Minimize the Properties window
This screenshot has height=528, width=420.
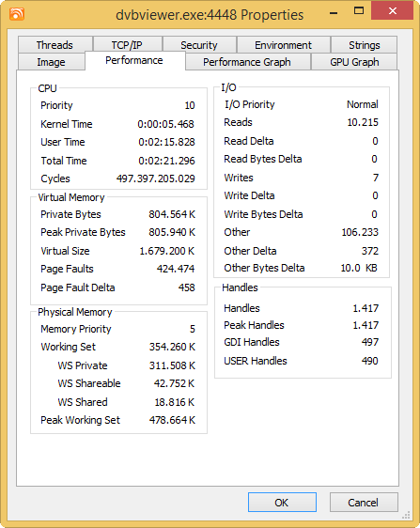[334, 12]
